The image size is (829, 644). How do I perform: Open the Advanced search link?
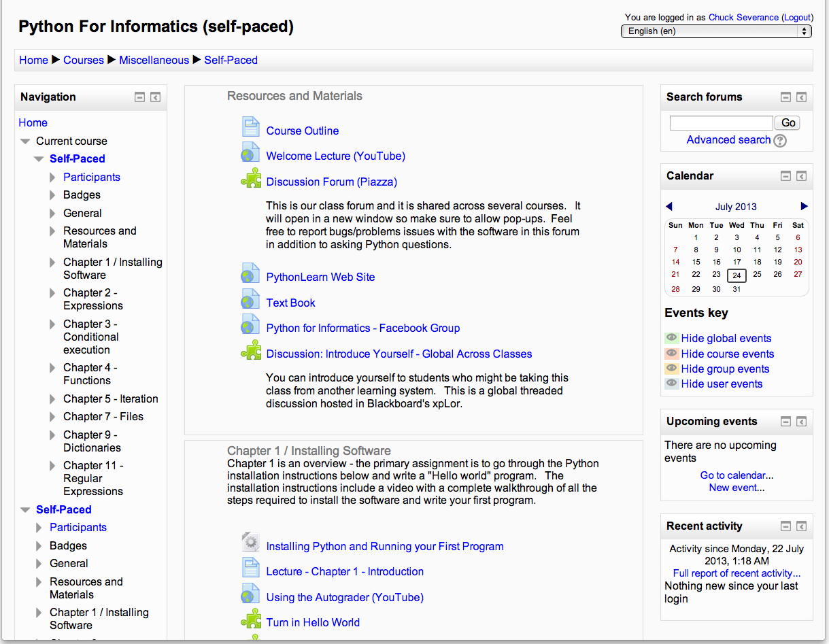click(728, 139)
